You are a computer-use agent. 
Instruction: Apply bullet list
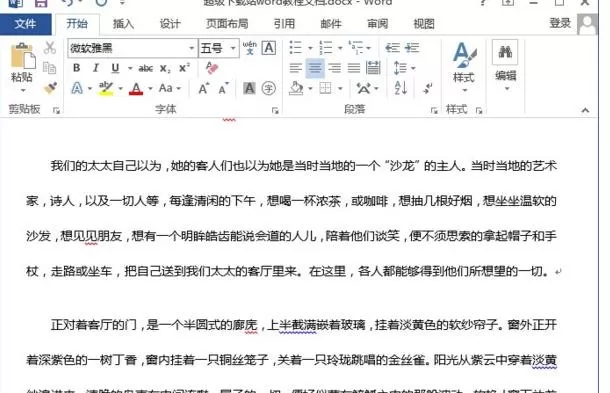296,48
